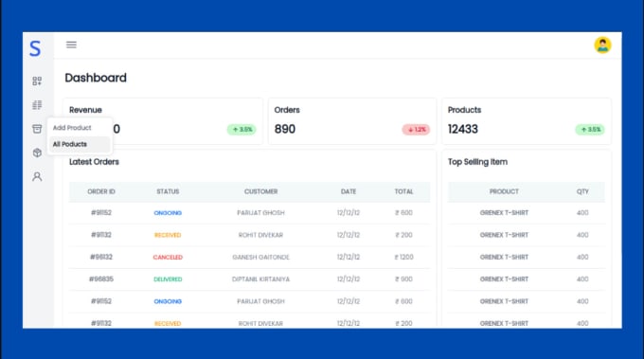Click the Top Selling Item heading

tap(477, 162)
